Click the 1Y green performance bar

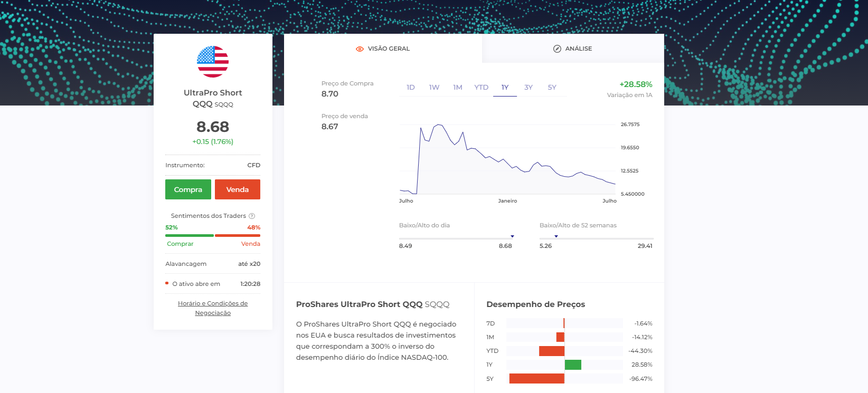pyautogui.click(x=573, y=365)
